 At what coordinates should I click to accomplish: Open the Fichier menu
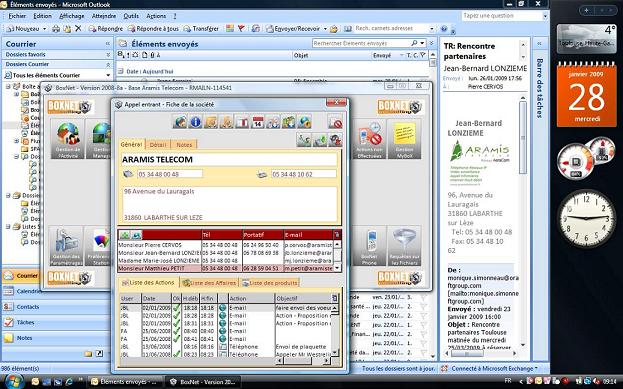17,16
